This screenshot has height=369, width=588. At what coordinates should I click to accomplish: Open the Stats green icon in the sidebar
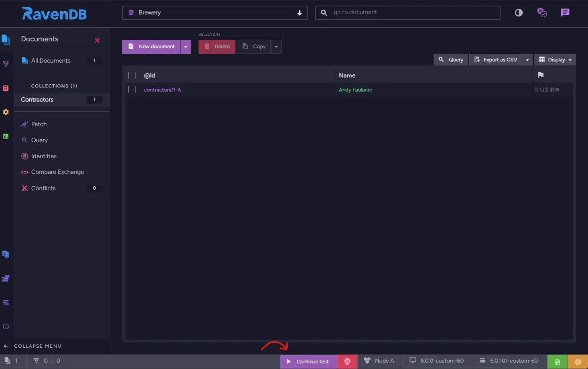click(6, 136)
